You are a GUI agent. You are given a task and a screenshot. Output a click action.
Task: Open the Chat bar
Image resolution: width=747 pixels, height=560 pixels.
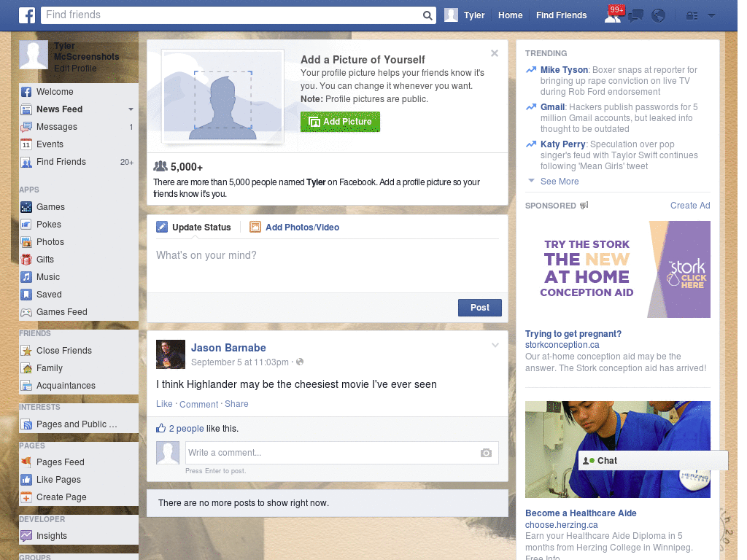click(x=653, y=461)
